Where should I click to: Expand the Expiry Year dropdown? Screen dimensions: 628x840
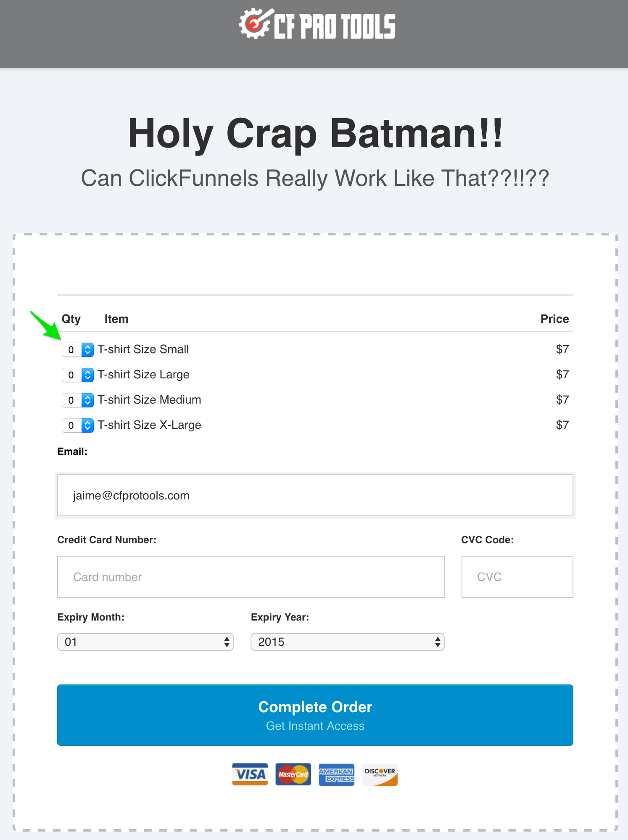[347, 642]
